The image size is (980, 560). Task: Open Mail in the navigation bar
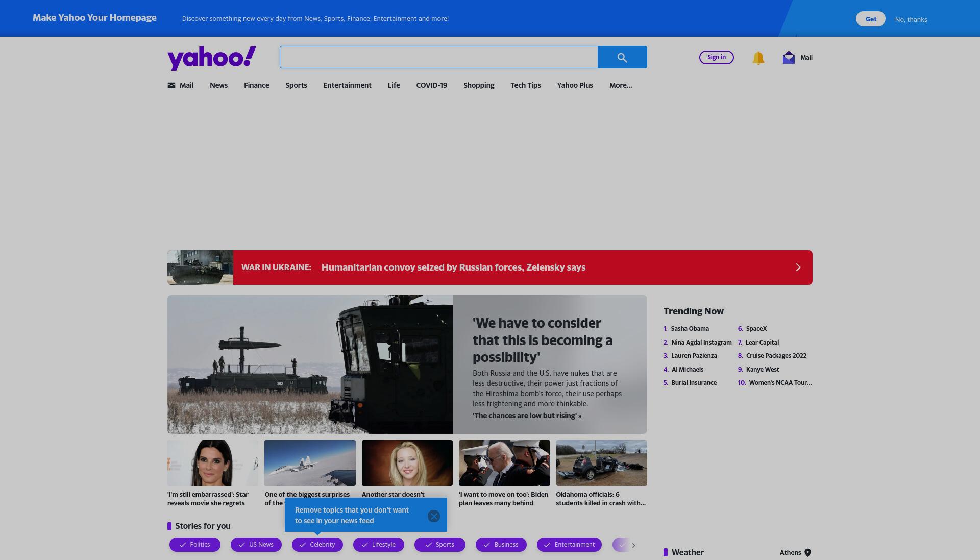tap(181, 85)
